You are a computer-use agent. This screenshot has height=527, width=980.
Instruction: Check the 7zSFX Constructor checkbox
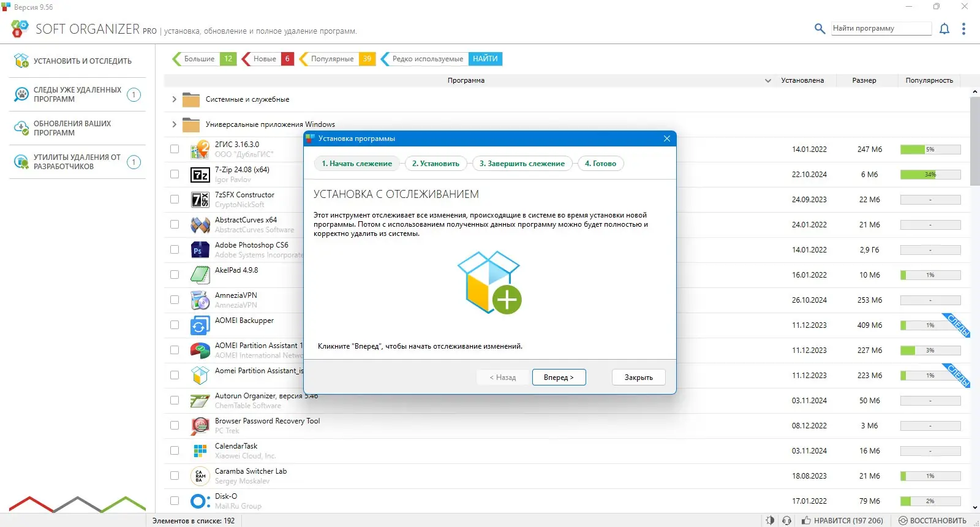pos(175,199)
